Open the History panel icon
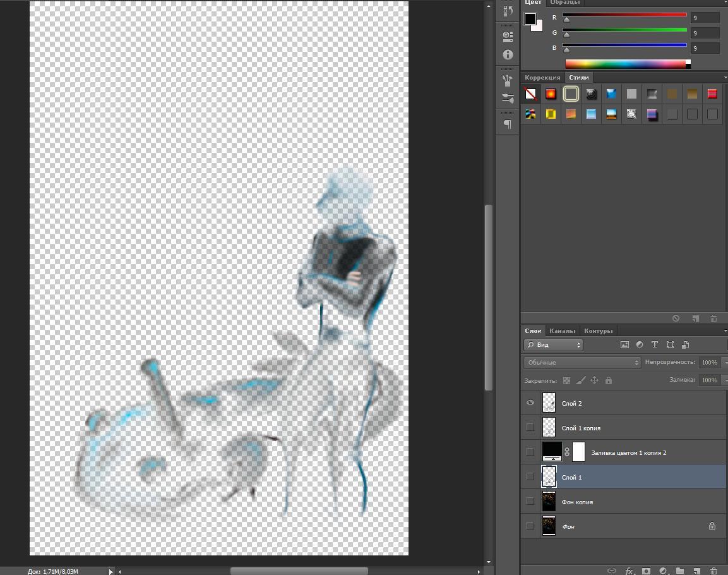 click(x=508, y=11)
